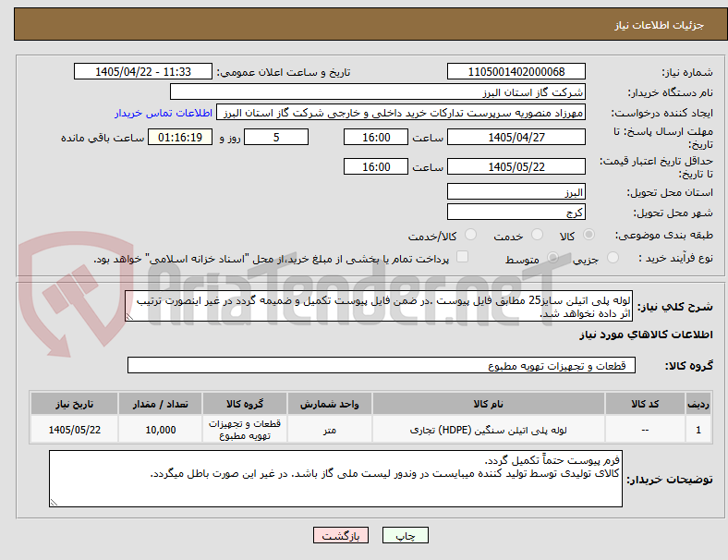The width and height of the screenshot is (728, 560).
Task: Open اطلاعات تماس خریدار link
Action: [164, 113]
